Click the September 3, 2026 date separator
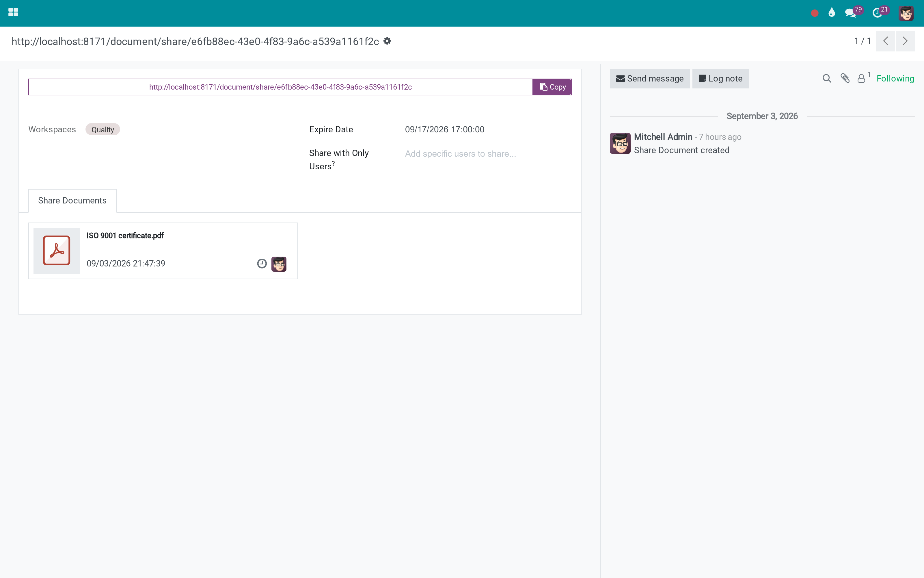Viewport: 924px width, 578px height. coord(762,116)
